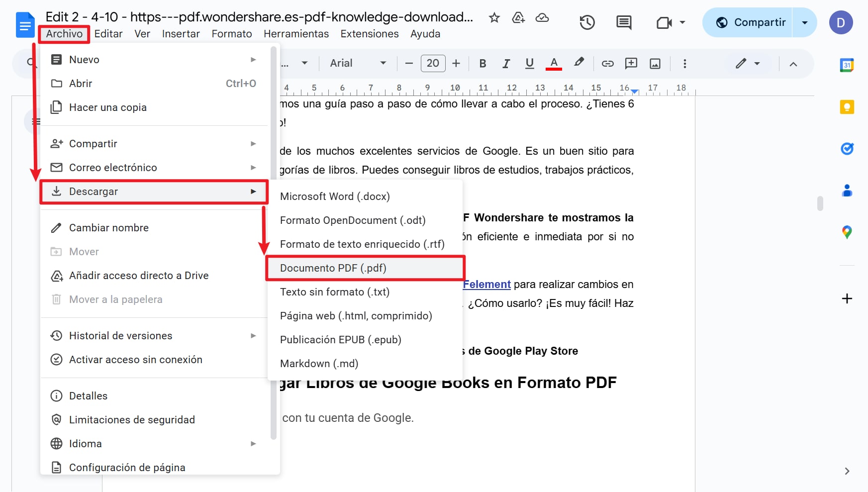Expand the Idioma submenu
The width and height of the screenshot is (868, 492).
[x=154, y=444]
